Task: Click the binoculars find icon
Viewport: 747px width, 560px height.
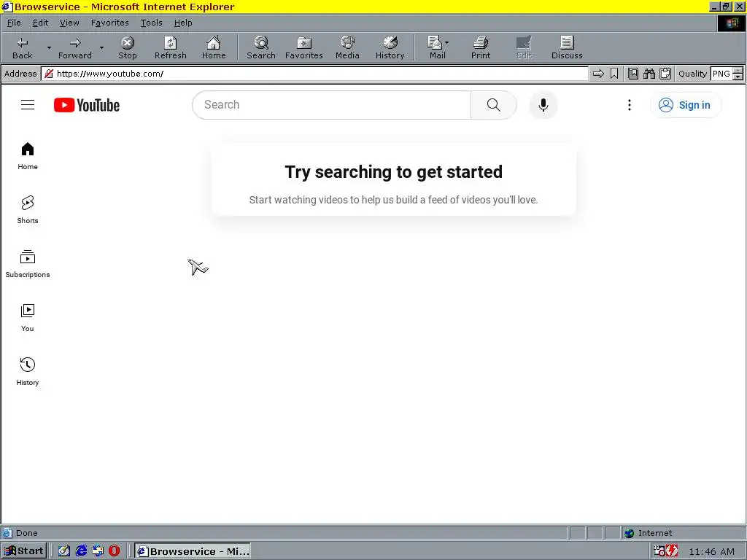Action: (649, 74)
